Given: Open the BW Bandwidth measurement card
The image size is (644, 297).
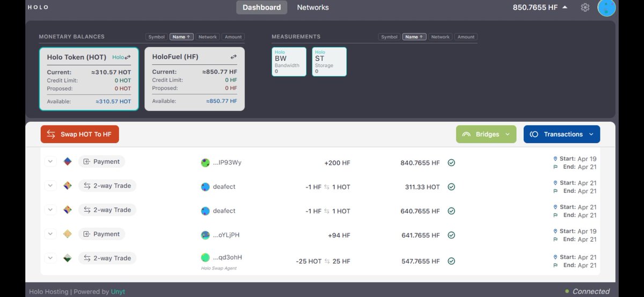Looking at the screenshot, I should [289, 62].
